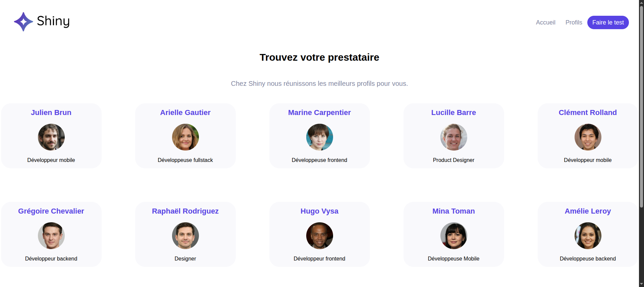Image resolution: width=644 pixels, height=287 pixels.
Task: Click Raphaël Rodriguez's profile photo
Action: point(185,236)
